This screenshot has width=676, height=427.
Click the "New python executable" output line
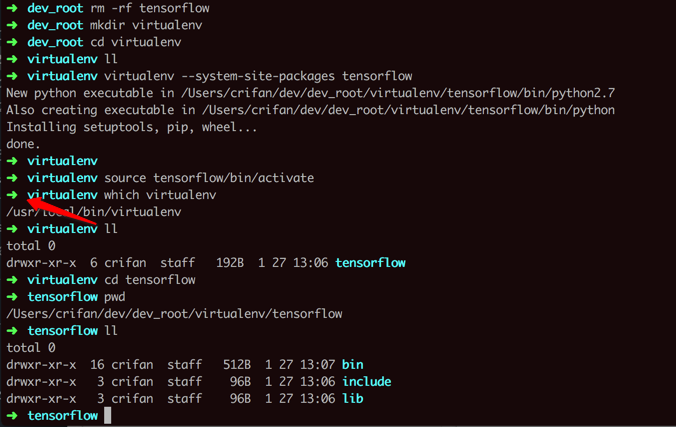(306, 93)
